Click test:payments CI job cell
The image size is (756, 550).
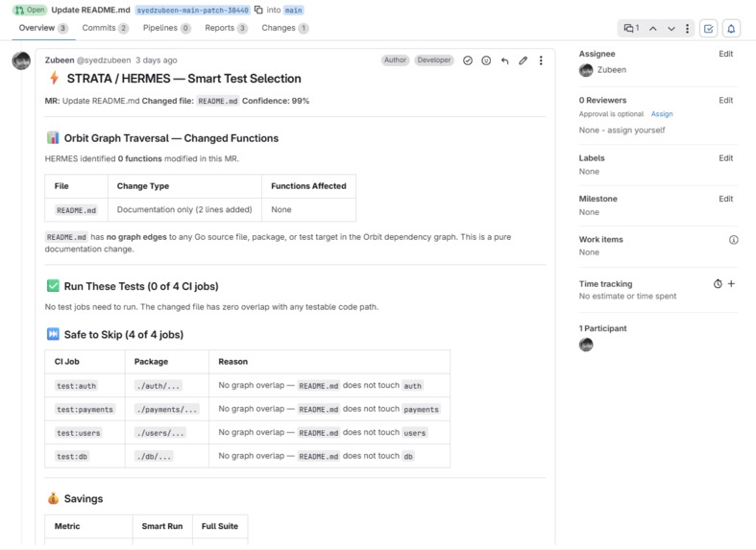point(85,409)
